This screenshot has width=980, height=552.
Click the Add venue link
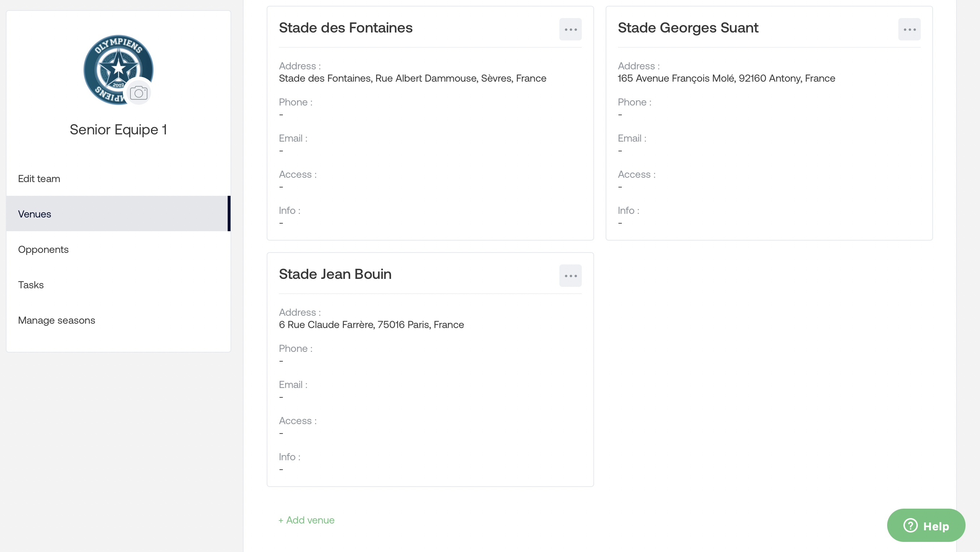point(307,520)
